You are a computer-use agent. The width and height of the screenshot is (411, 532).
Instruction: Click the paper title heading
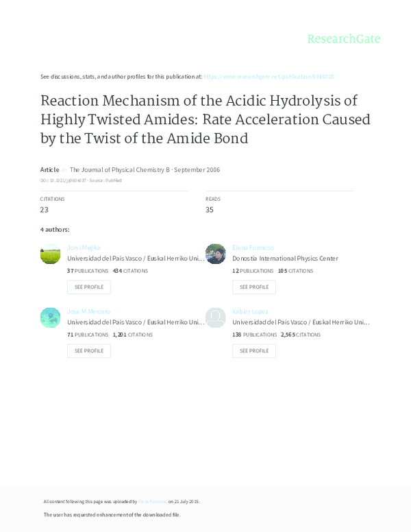pos(196,119)
